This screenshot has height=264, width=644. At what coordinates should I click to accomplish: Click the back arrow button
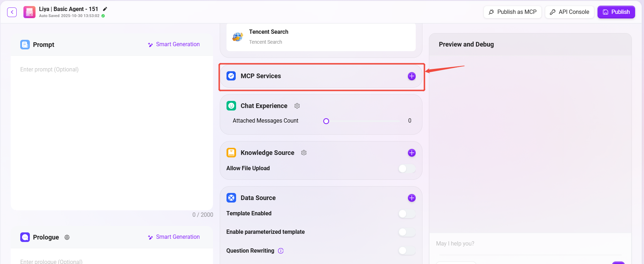[12, 12]
